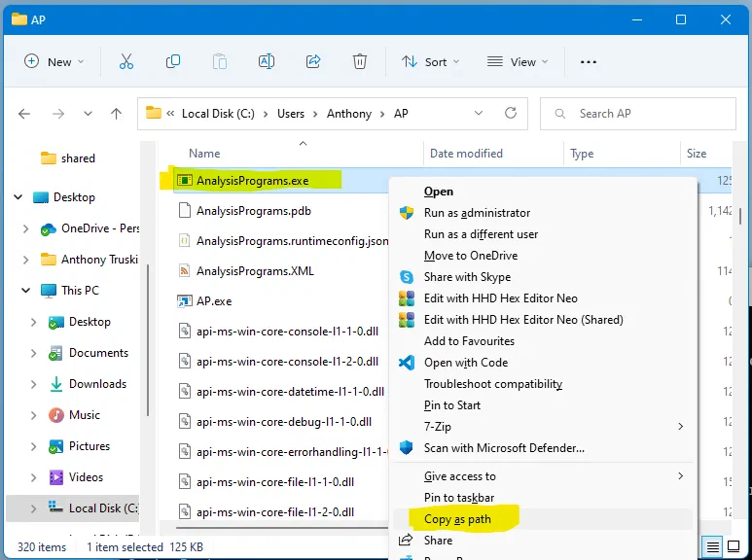Select api-ms-win-core-console-l1-1-0.dll file
The width and height of the screenshot is (752, 560).
(x=287, y=332)
